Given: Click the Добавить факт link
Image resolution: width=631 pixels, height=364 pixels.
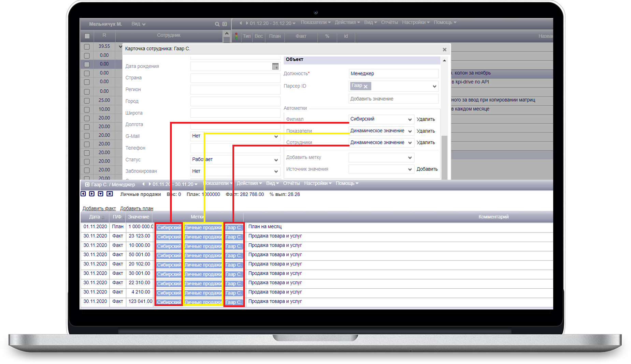Looking at the screenshot, I should [x=99, y=209].
